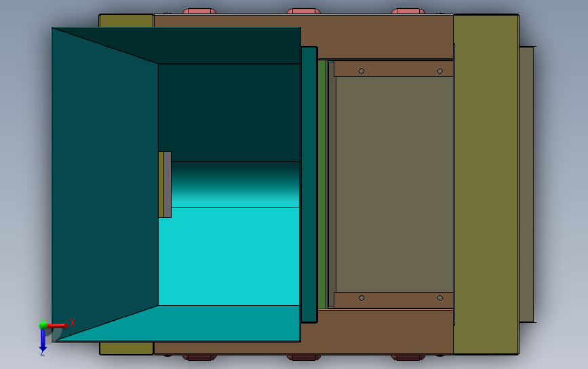The width and height of the screenshot is (588, 369).
Task: Select the right red bracket on the top edge
Action: click(408, 12)
